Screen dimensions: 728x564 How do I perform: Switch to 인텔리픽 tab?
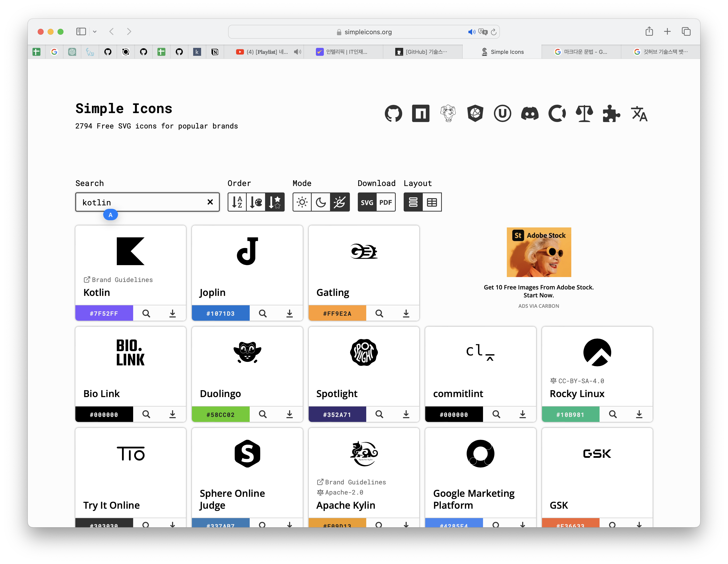click(x=343, y=52)
